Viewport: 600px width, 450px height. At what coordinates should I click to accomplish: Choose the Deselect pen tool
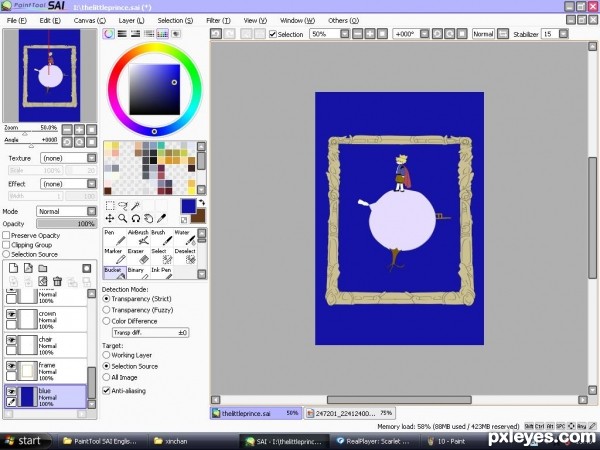click(x=185, y=256)
